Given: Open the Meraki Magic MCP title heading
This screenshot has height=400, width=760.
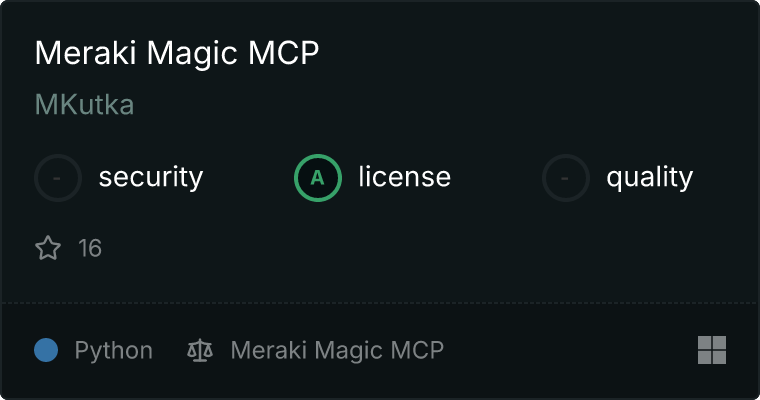Looking at the screenshot, I should [x=177, y=52].
